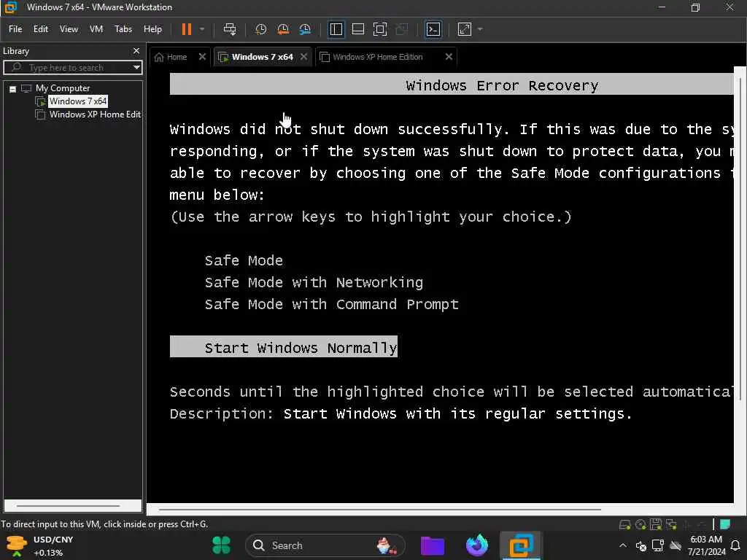
Task: Open the File menu
Action: click(x=15, y=29)
